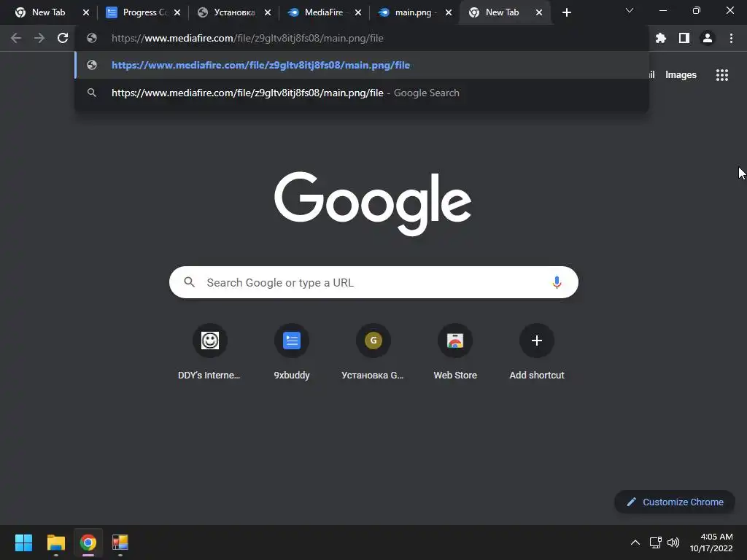Click the Add shortcut plus tile
Viewport: 747px width, 560px height.
pos(537,352)
